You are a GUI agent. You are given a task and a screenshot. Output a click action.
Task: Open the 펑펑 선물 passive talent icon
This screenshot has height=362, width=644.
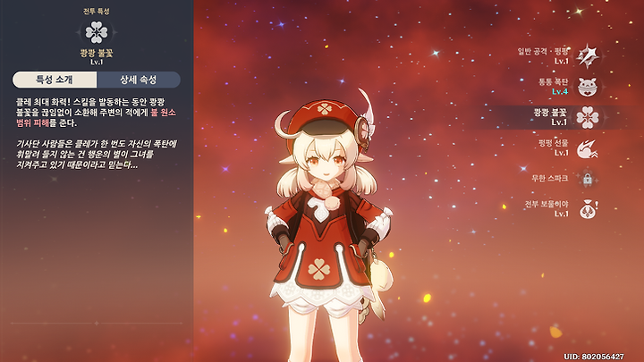coord(588,148)
